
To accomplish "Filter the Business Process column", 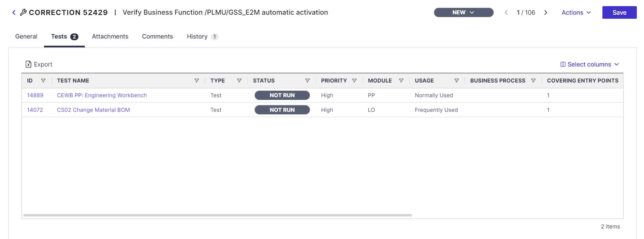I will click(x=533, y=81).
